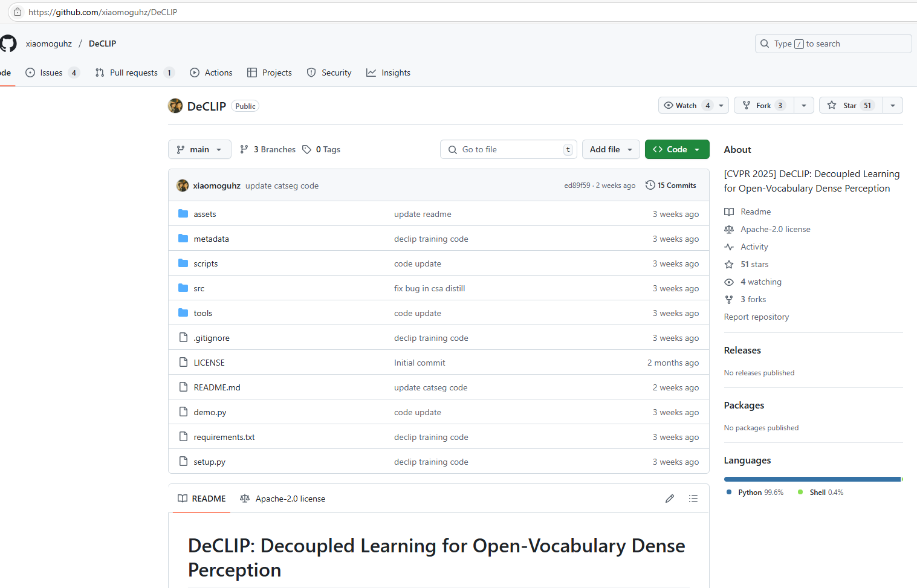Open the Issues tab
Image resolution: width=917 pixels, height=588 pixels.
coord(52,73)
